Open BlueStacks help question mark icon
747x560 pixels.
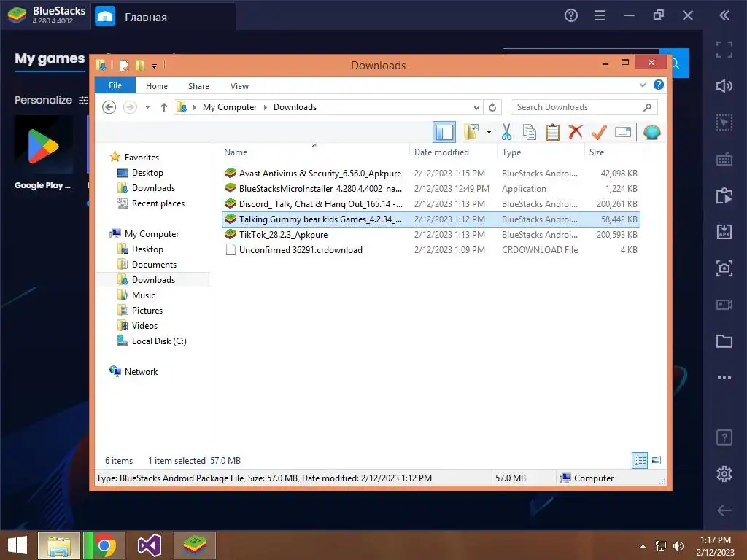pyautogui.click(x=570, y=16)
